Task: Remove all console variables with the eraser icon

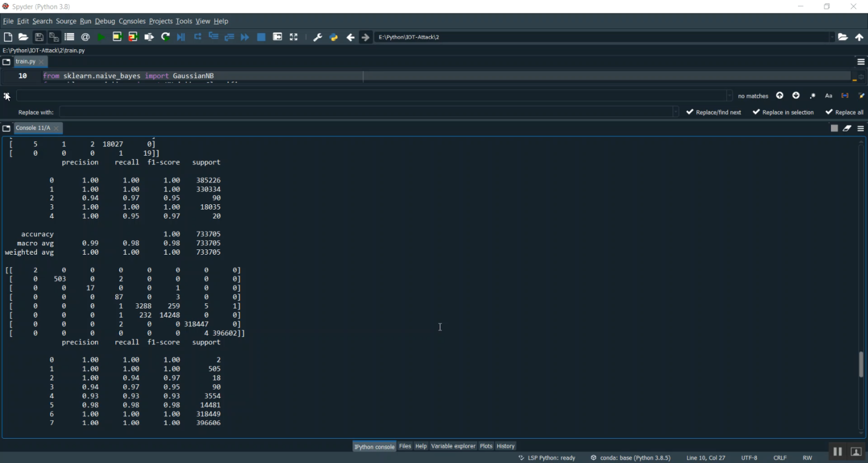Action: pyautogui.click(x=847, y=128)
